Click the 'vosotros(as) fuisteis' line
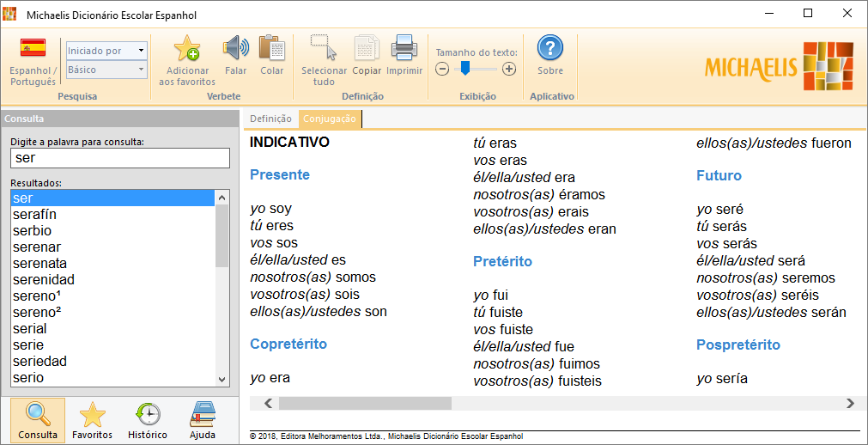Screen dimensions: 868x445 click(x=537, y=381)
